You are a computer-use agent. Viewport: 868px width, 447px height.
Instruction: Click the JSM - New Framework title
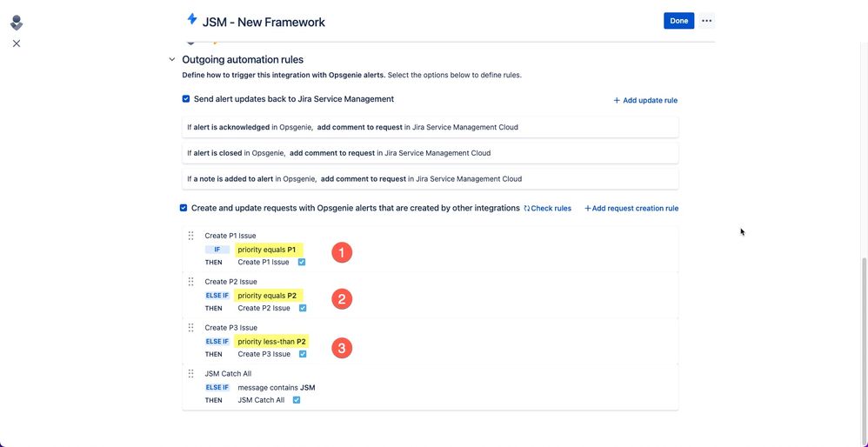(264, 22)
